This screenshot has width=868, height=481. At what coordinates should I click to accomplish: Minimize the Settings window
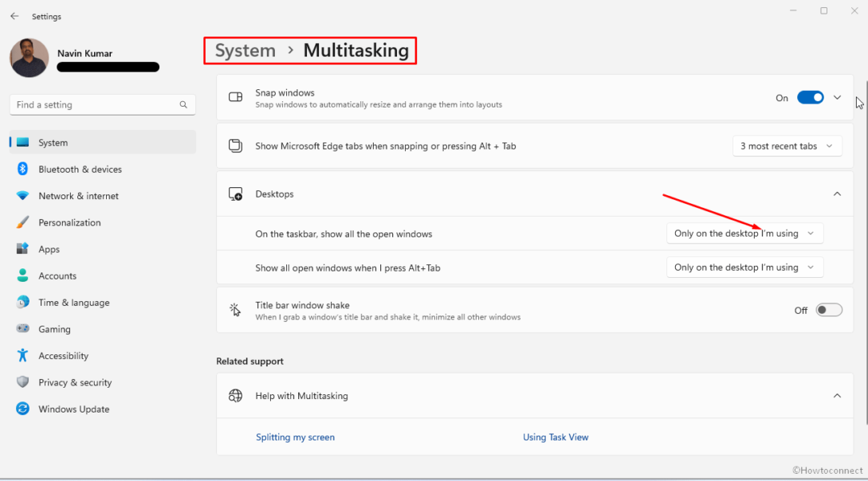[793, 10]
